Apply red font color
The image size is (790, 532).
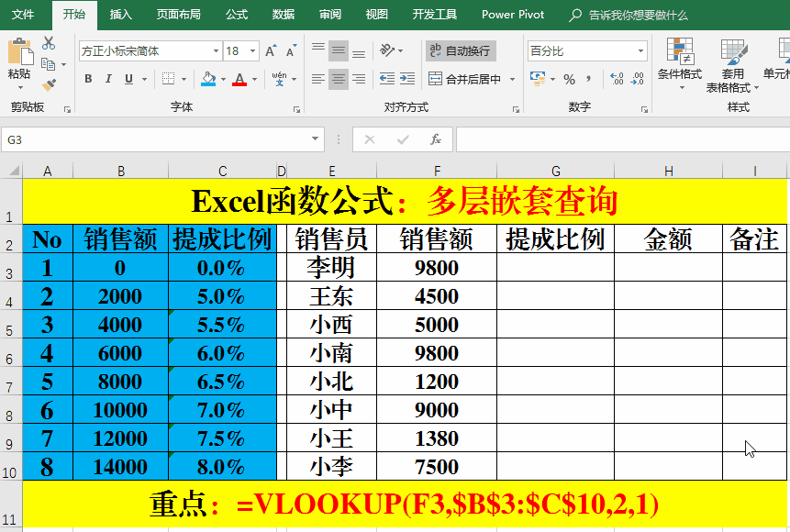coord(239,79)
